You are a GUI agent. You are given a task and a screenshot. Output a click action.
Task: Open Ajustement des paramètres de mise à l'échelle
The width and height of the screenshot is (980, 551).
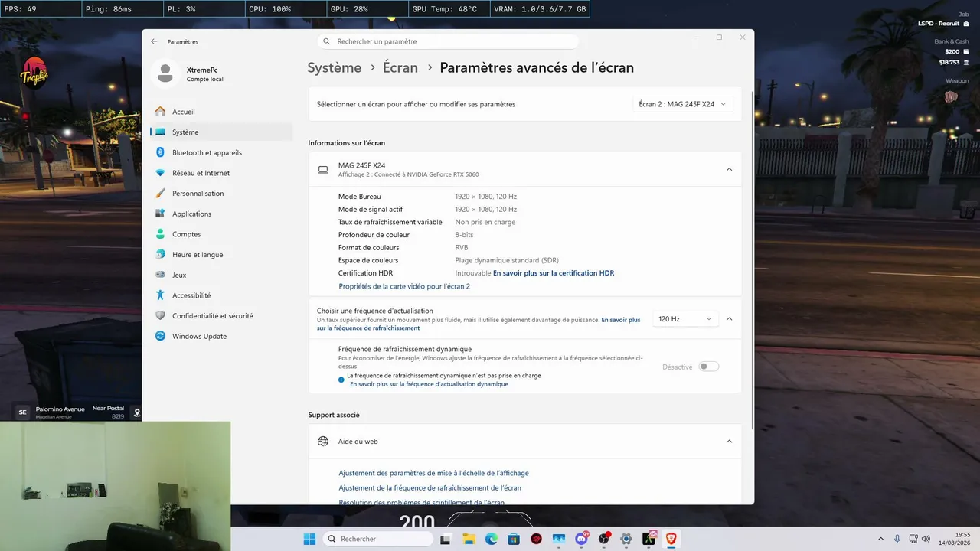433,473
